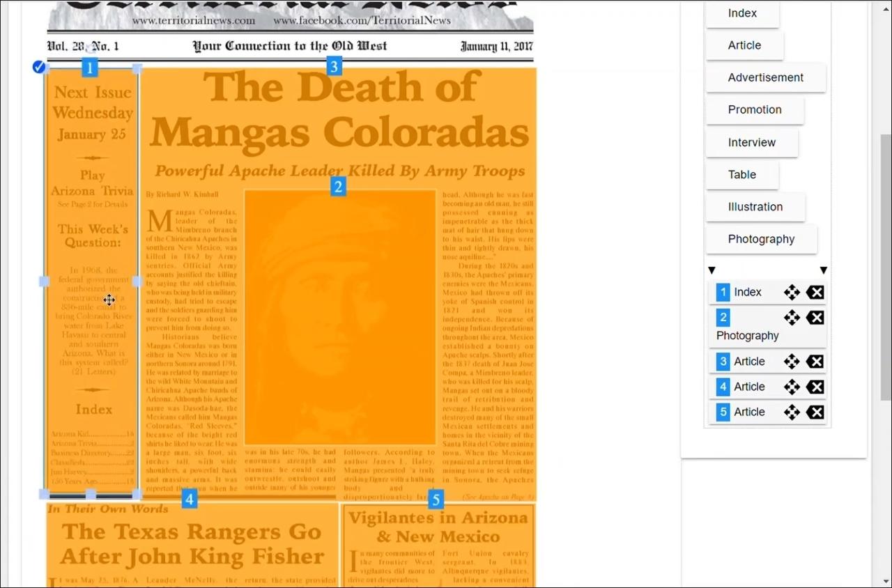Screen dimensions: 892x588
Task: Click move icon for region 2 Photography
Action: 792,318
